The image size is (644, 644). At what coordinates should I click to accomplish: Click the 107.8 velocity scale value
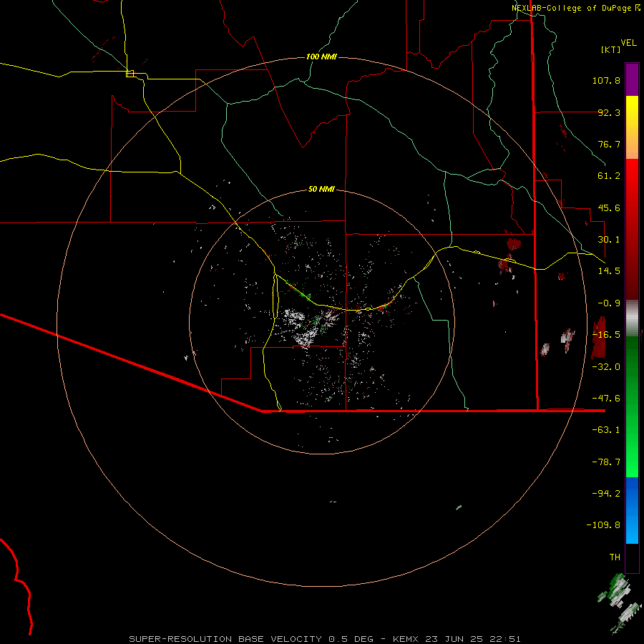click(606, 80)
